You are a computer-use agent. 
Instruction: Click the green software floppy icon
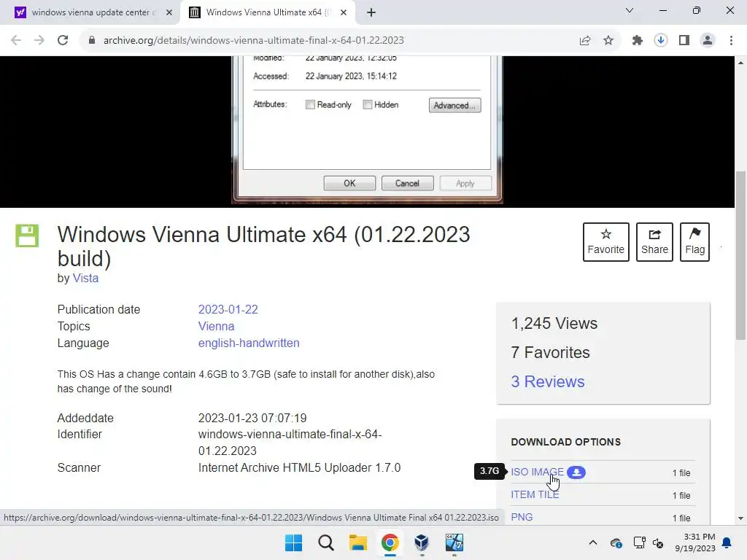(x=27, y=236)
